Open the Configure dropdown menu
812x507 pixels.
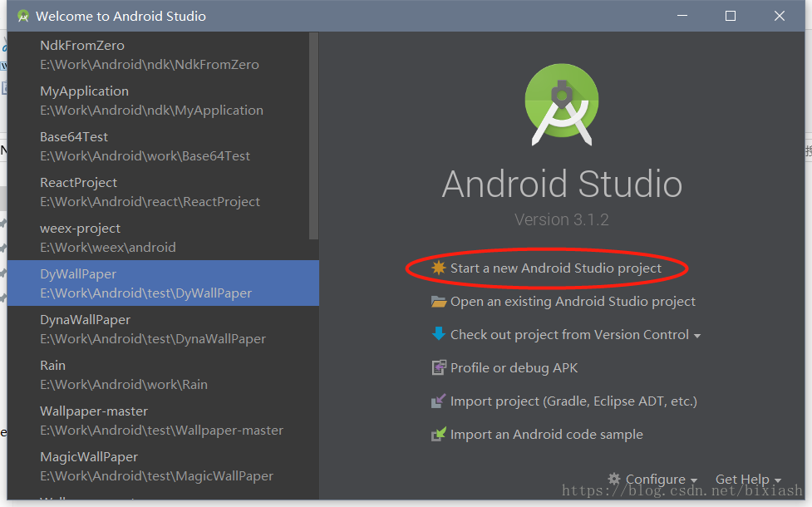662,480
